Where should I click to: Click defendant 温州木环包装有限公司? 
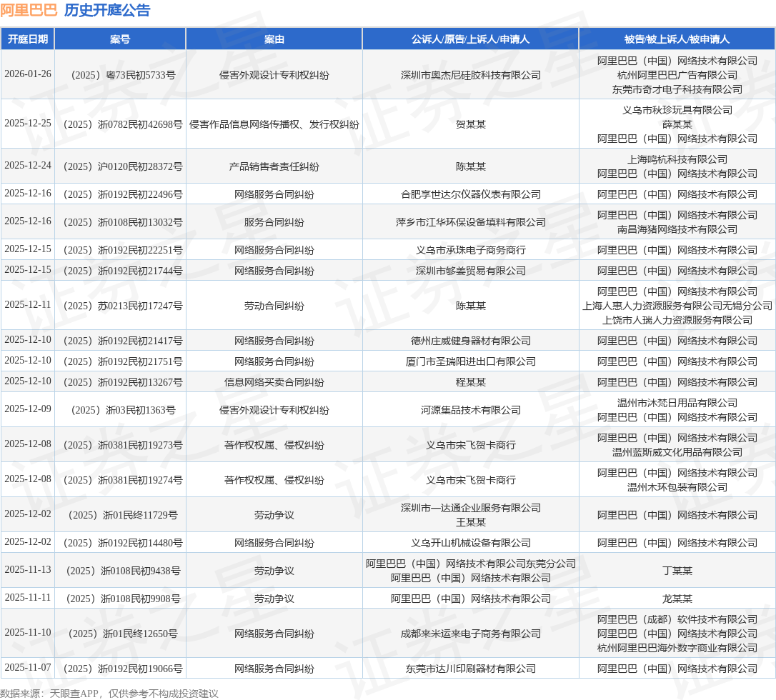click(677, 487)
